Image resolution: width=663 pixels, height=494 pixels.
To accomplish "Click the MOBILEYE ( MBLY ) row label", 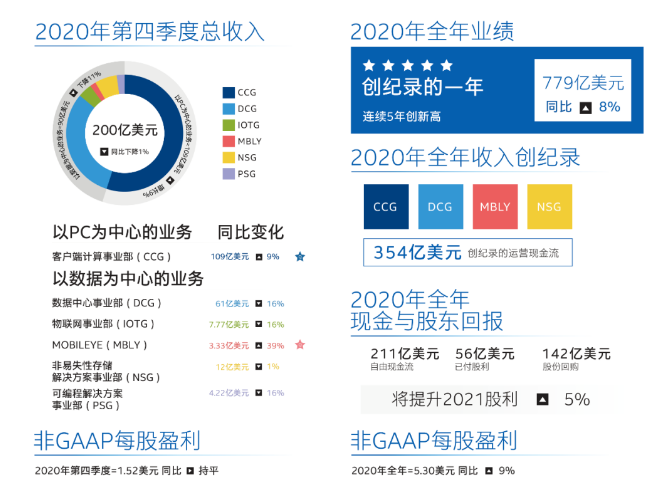I will [x=99, y=345].
